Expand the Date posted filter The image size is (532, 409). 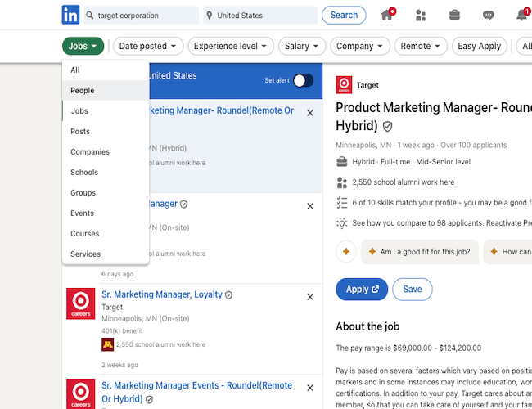tap(148, 47)
